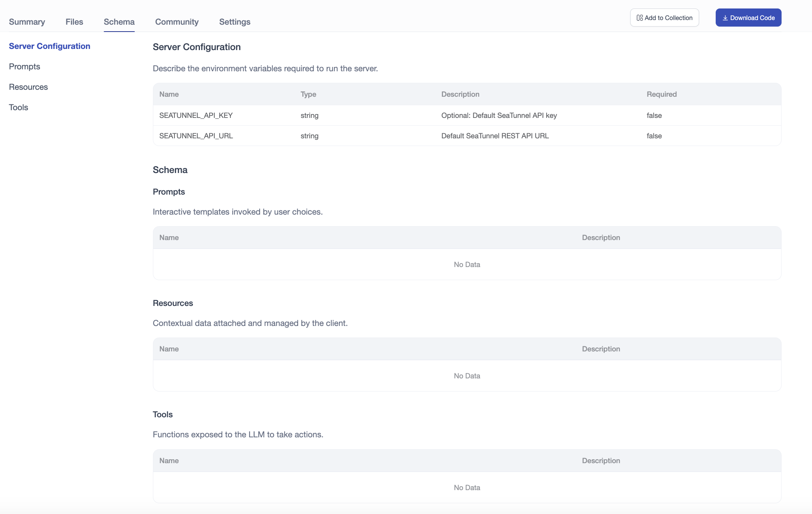The image size is (812, 514).
Task: Switch to the Files tab
Action: 74,22
